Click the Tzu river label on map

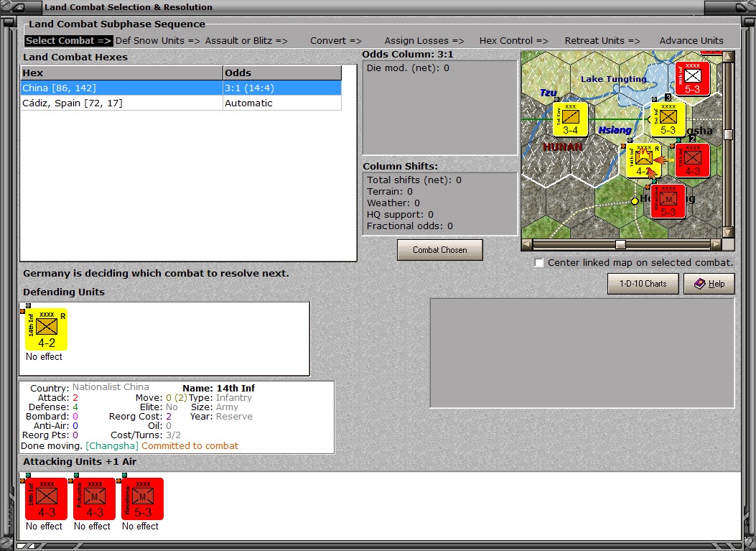[x=549, y=92]
